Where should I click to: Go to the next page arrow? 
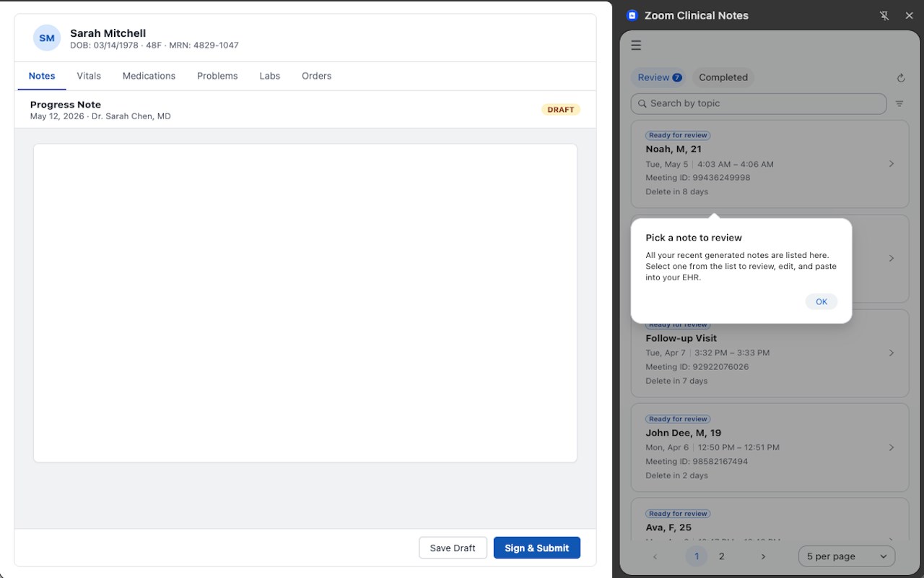click(763, 556)
